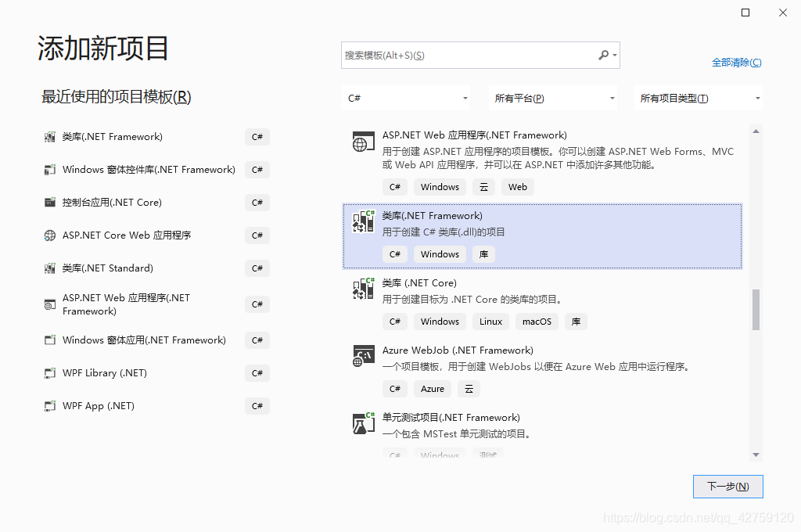Click the 单元测试项目 flask icon
Image resolution: width=801 pixels, height=532 pixels.
point(363,424)
